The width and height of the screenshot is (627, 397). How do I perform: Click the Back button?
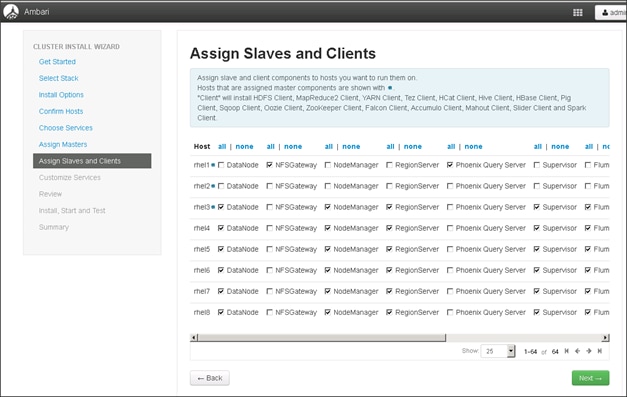click(210, 378)
